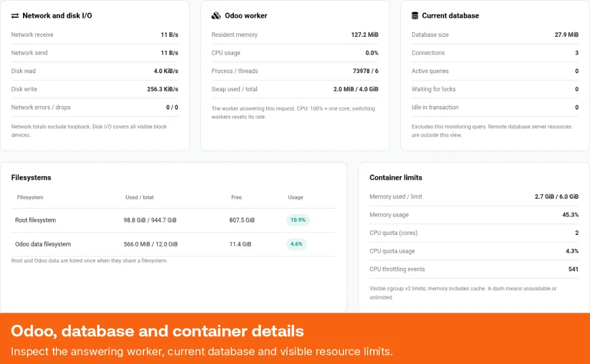This screenshot has height=364, width=590.
Task: Click Resident memory value 127.2 MiB
Action: [365, 35]
